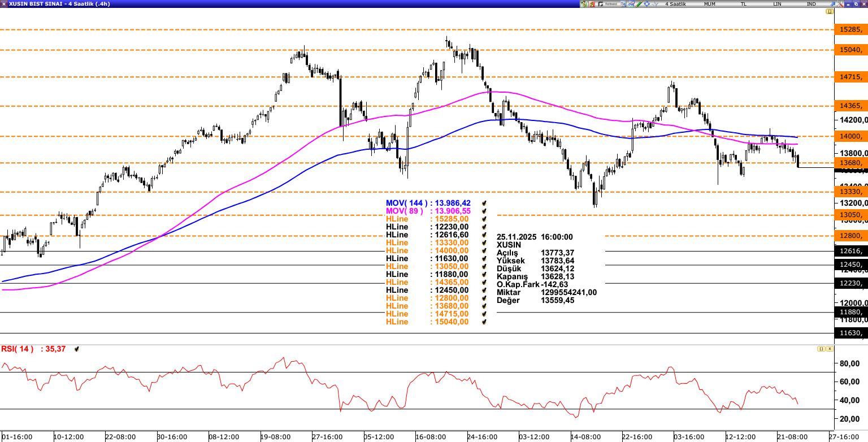Click the blue crosshair move icon

647,4
